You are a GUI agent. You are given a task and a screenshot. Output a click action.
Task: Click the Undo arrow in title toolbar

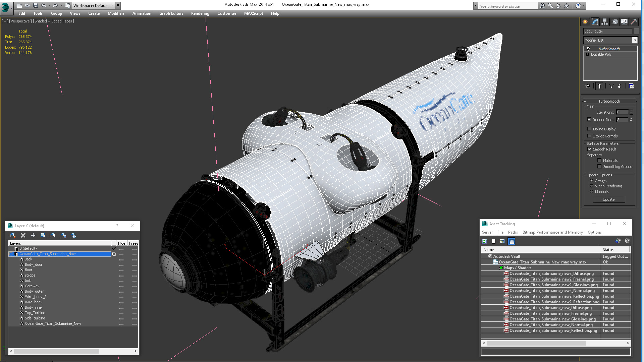43,6
